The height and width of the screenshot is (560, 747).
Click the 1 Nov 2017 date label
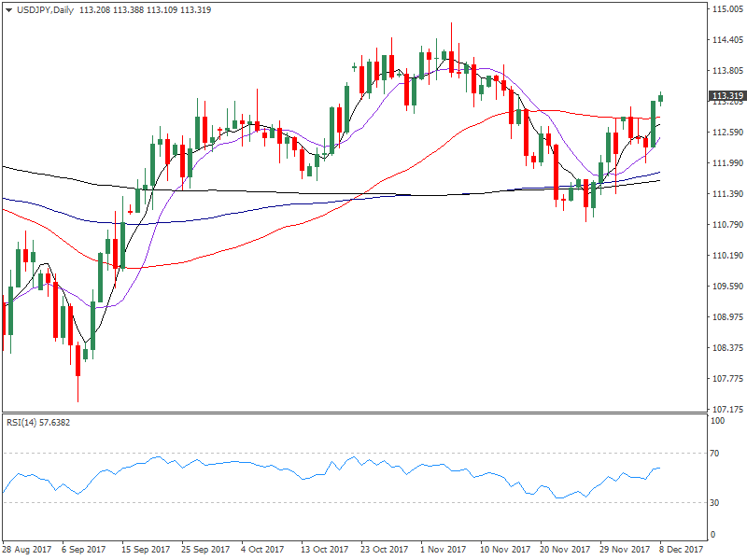(x=444, y=550)
